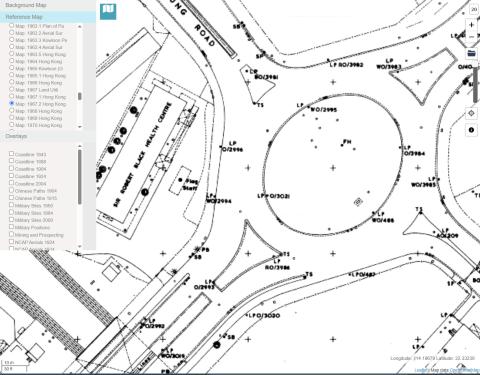This screenshot has height=375, width=480.
Task: Click the 'Flag Staff' map label
Action: 191,184
